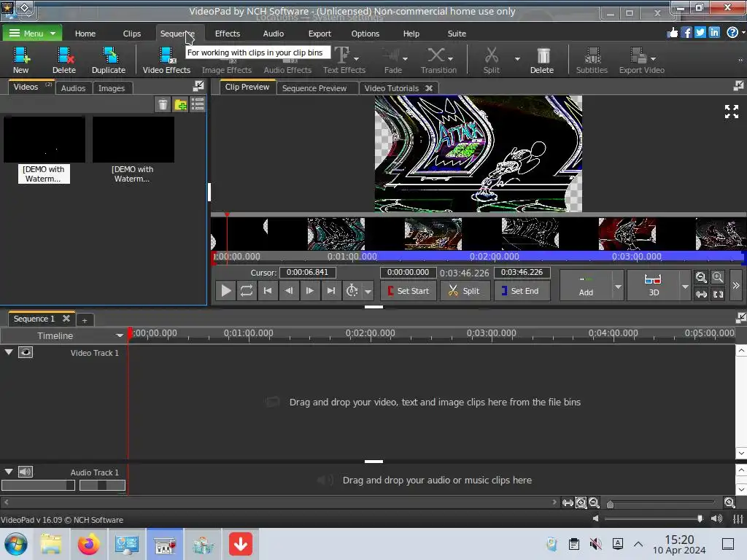Open the Home ribbon tab
The width and height of the screenshot is (747, 560).
pos(85,34)
